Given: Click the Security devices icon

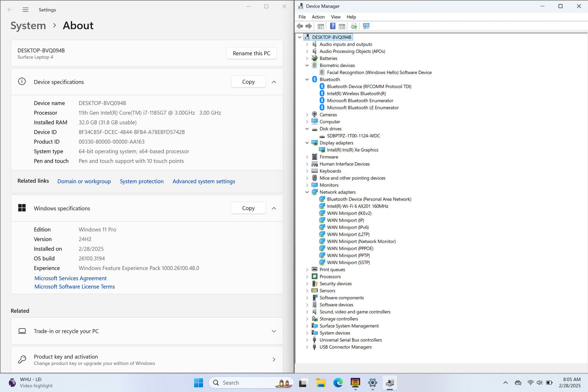Looking at the screenshot, I should pos(315,284).
